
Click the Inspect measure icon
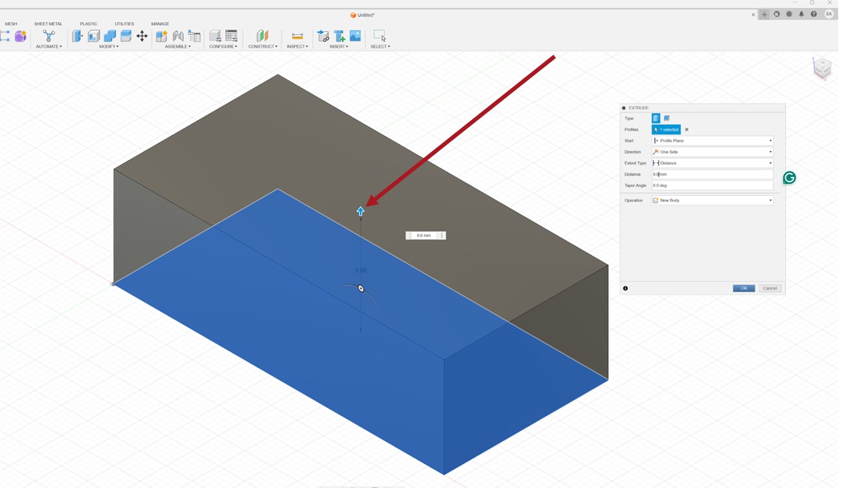tap(297, 36)
